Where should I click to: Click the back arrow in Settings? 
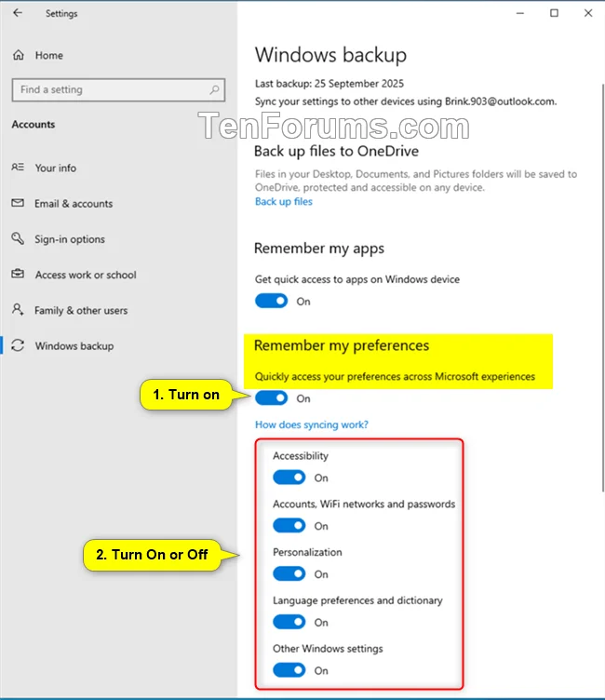click(18, 13)
